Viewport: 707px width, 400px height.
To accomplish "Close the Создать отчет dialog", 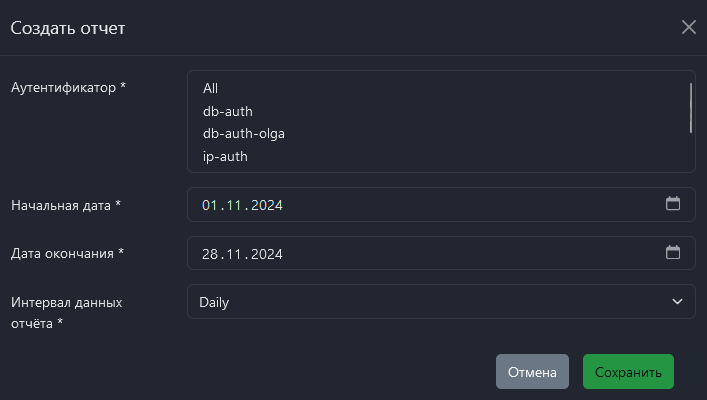I will tap(688, 27).
